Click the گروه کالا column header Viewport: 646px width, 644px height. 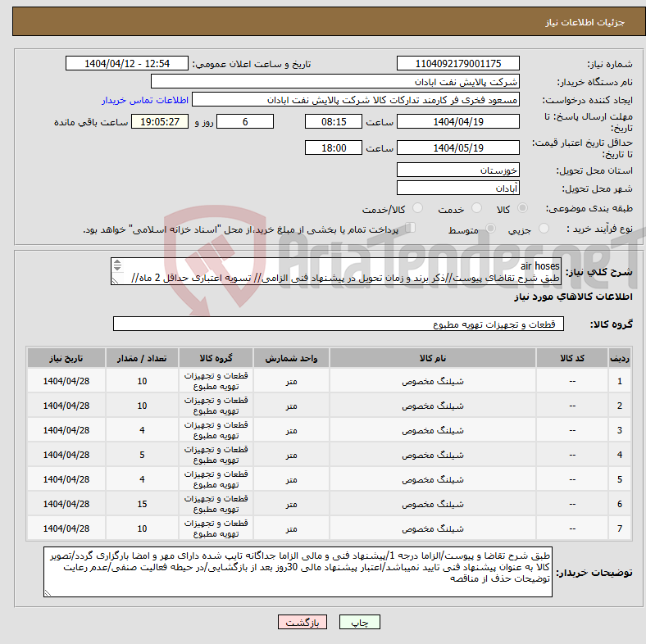coord(216,358)
